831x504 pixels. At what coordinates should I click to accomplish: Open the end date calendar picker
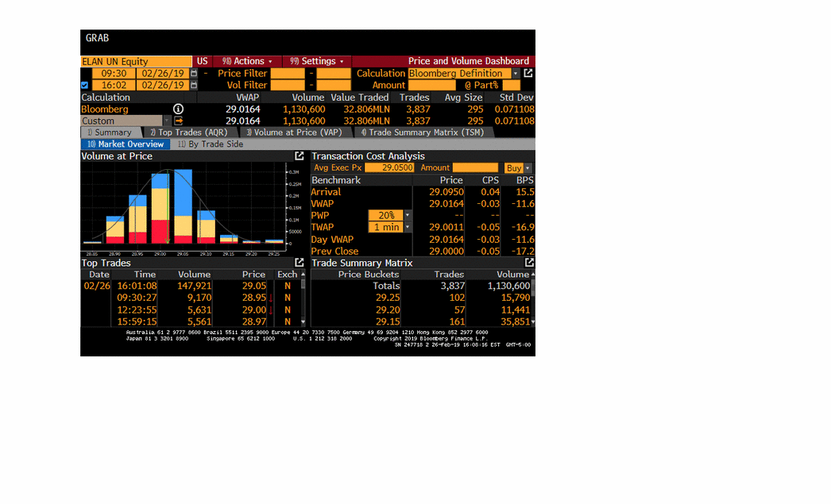(194, 85)
